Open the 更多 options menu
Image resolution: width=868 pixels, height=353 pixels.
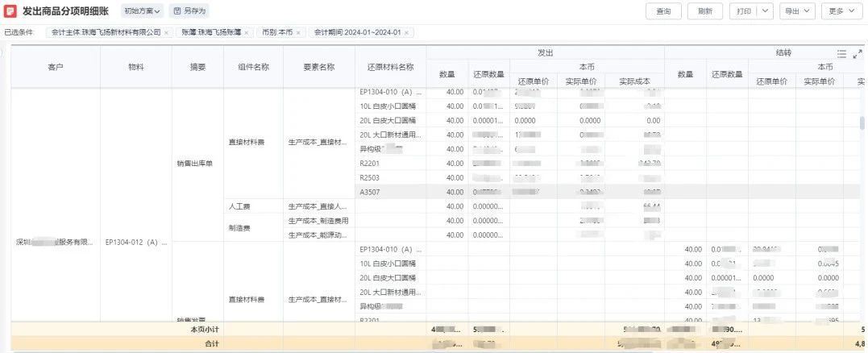[x=840, y=11]
